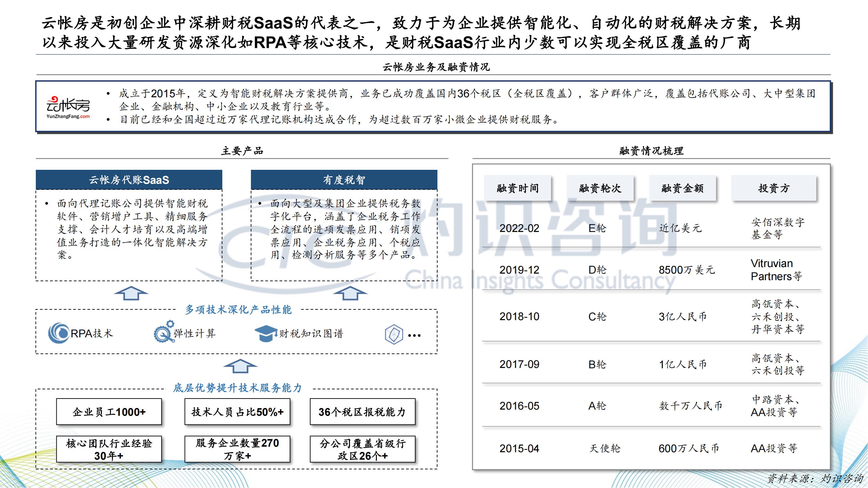Click the up arrow below 云帐房代账SaaS box

coord(131,293)
